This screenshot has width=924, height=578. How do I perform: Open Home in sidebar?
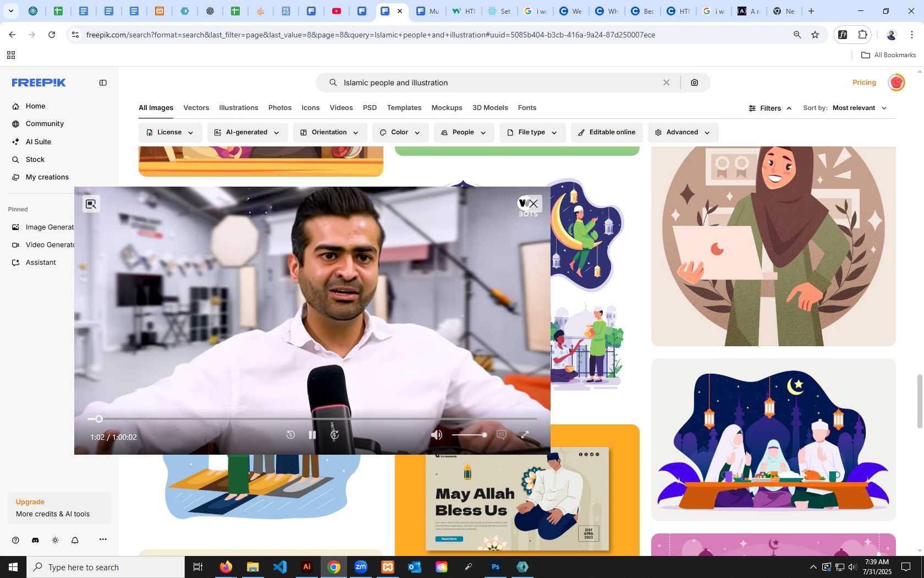coord(35,106)
